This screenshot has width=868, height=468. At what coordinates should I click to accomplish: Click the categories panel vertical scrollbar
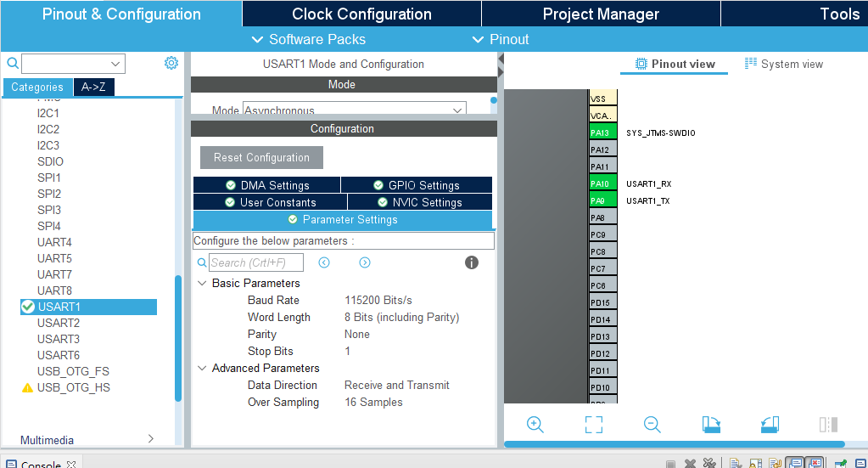tap(178, 338)
